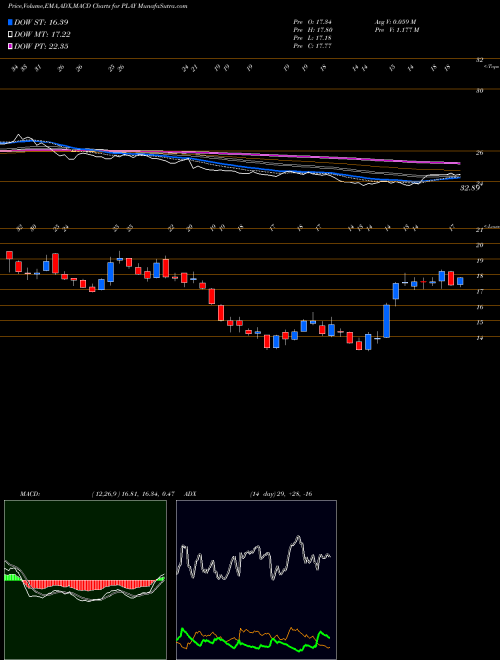Viewport: 500px width, 660px height.
Task: Select the 'DOW PT: 22.35' legend text
Action: (x=42, y=46)
